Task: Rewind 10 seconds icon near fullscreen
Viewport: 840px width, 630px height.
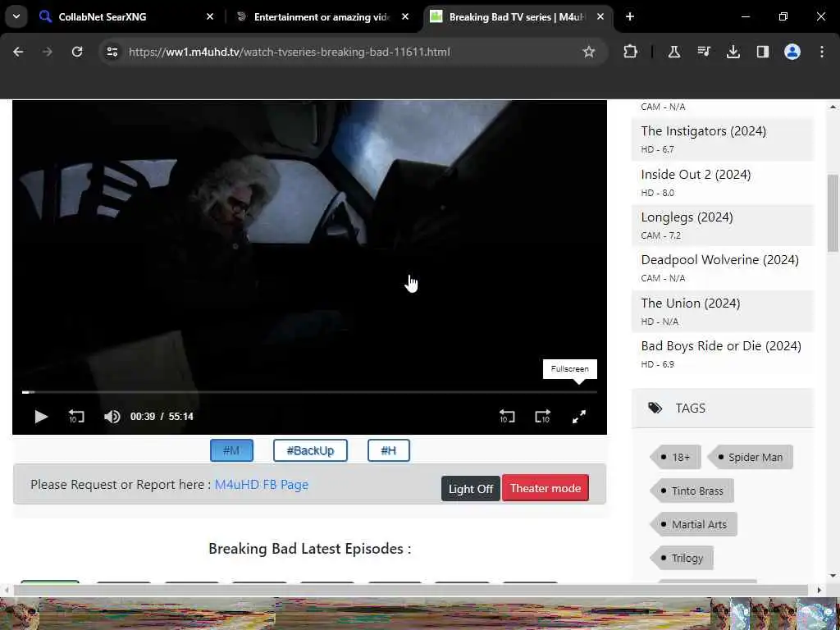Action: [507, 416]
